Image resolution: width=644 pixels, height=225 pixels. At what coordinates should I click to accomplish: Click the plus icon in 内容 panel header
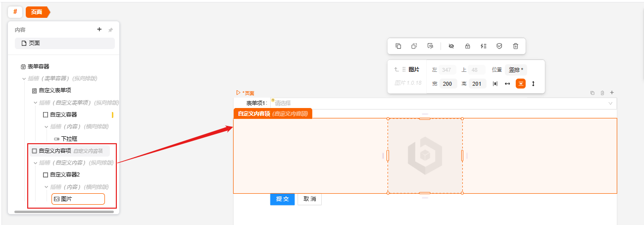pos(99,30)
